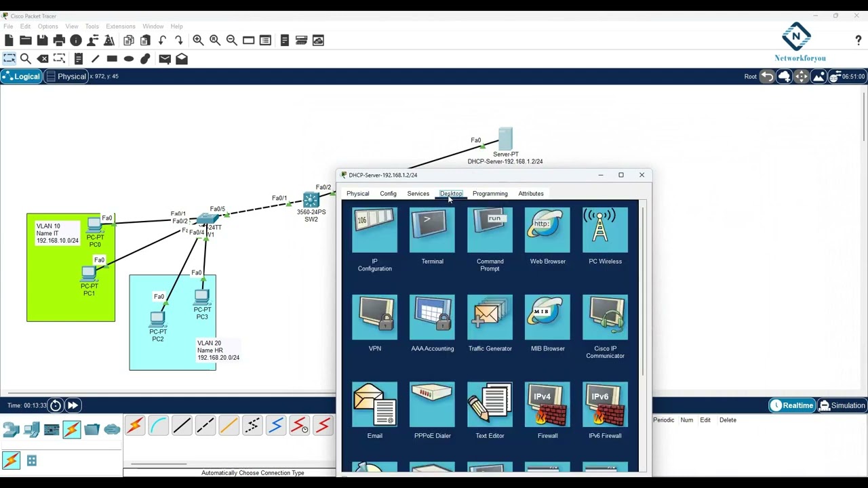868x488 pixels.
Task: Click the server dialog vertical scrollbar
Action: coord(643,291)
